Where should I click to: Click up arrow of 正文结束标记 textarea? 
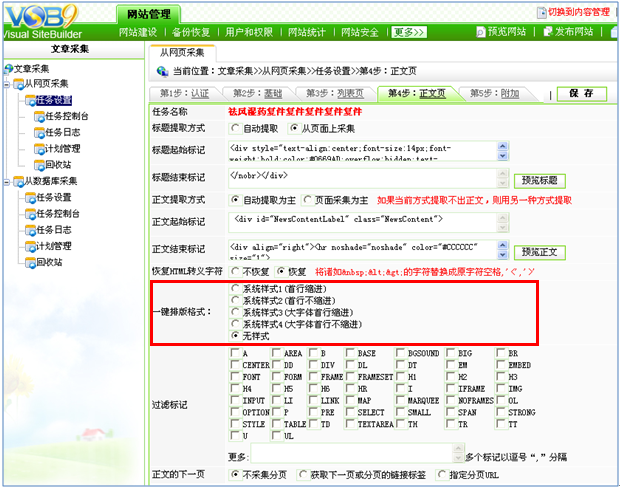click(x=503, y=245)
